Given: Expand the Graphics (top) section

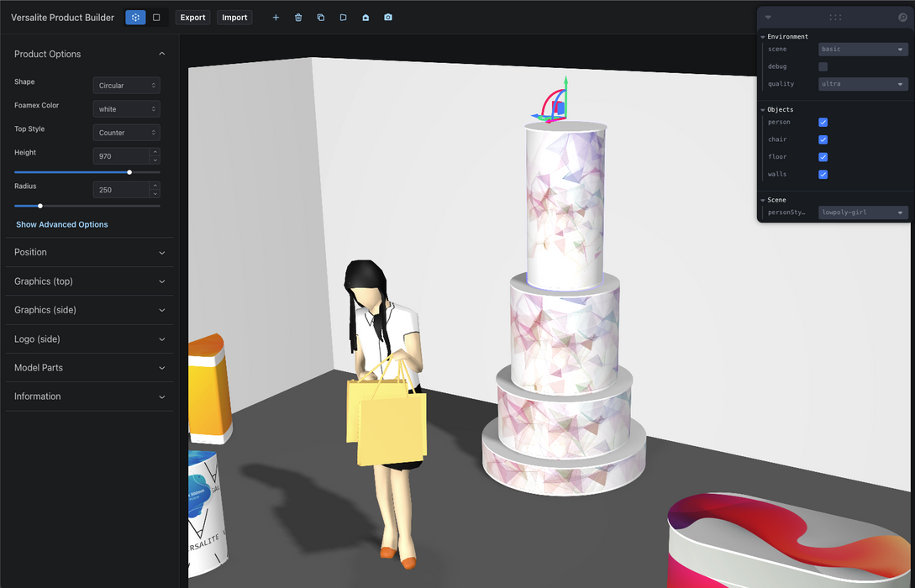Looking at the screenshot, I should pyautogui.click(x=89, y=281).
